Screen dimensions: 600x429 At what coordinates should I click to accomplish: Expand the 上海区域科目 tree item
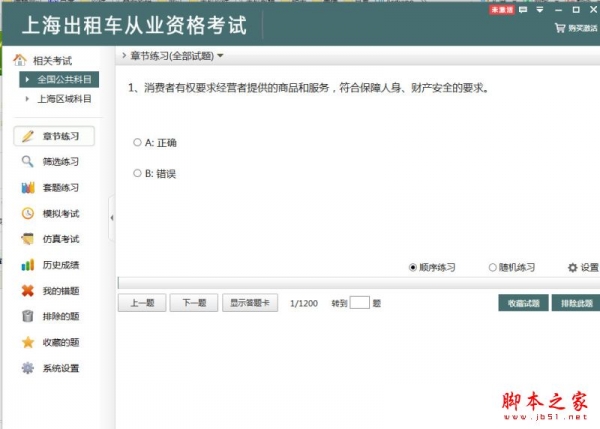[27, 99]
